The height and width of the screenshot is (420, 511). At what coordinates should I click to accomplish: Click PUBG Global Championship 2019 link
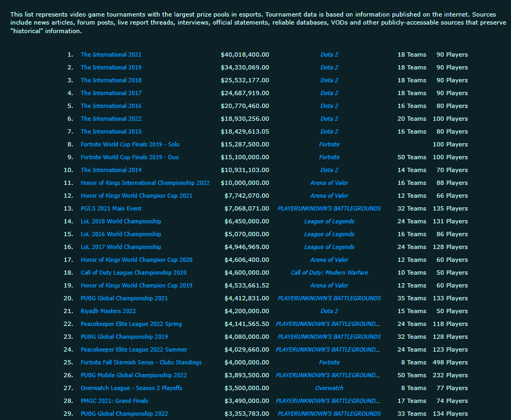[x=124, y=337]
